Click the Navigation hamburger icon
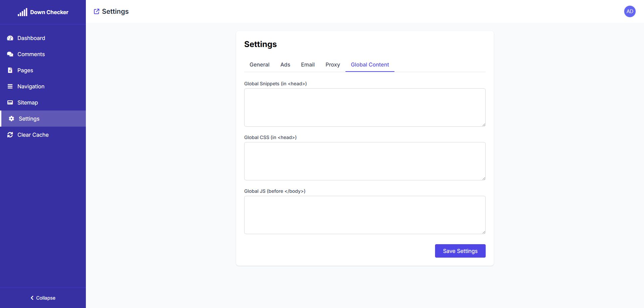Screen dimensions: 644x308 [10, 86]
